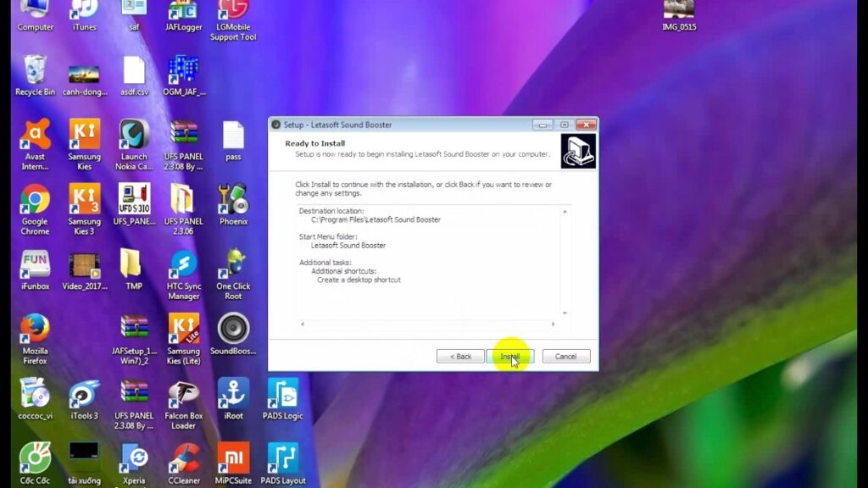Open the Computer desktop icon

point(35,15)
